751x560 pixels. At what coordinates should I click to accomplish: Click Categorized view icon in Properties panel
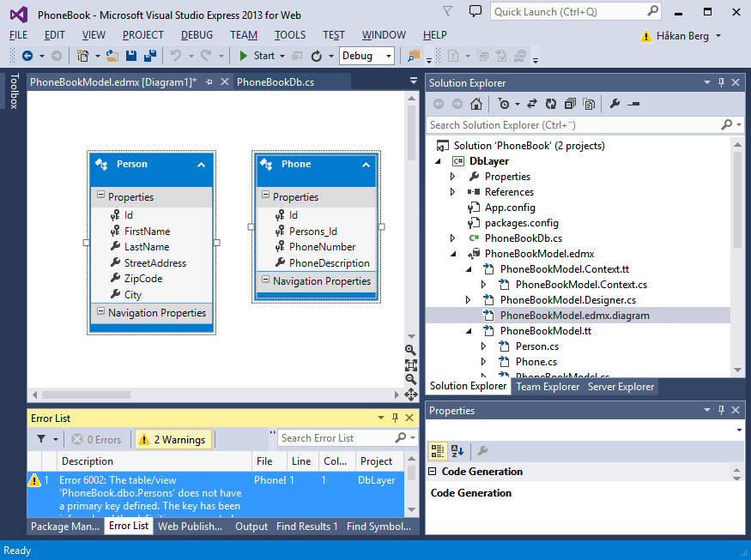coord(438,451)
